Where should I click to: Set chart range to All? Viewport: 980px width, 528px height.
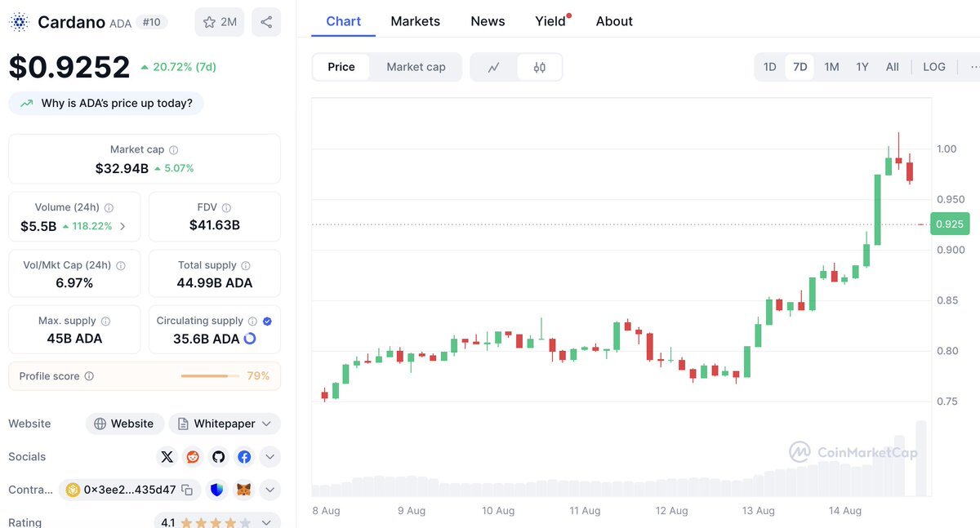click(893, 67)
